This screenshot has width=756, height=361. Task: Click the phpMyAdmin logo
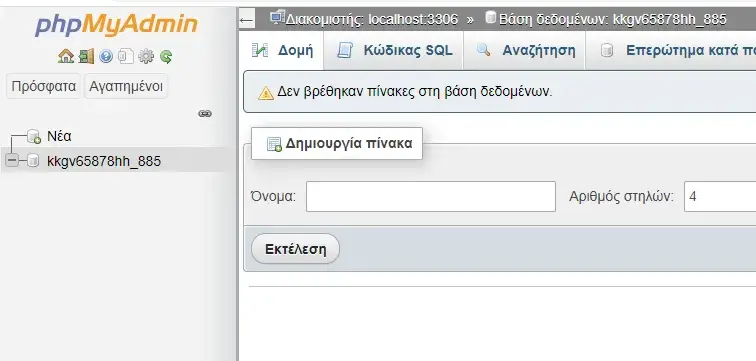[x=116, y=25]
